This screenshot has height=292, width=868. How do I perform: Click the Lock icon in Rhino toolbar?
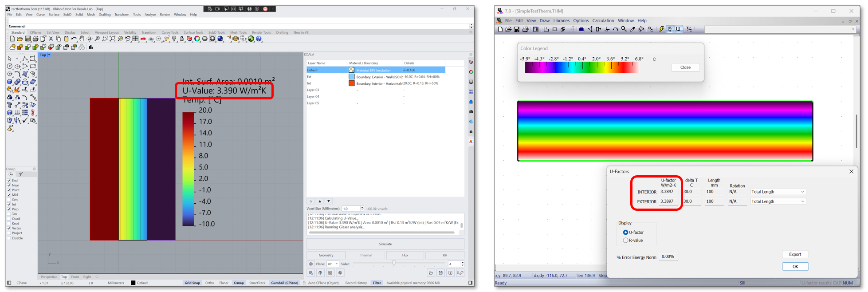pos(181,39)
